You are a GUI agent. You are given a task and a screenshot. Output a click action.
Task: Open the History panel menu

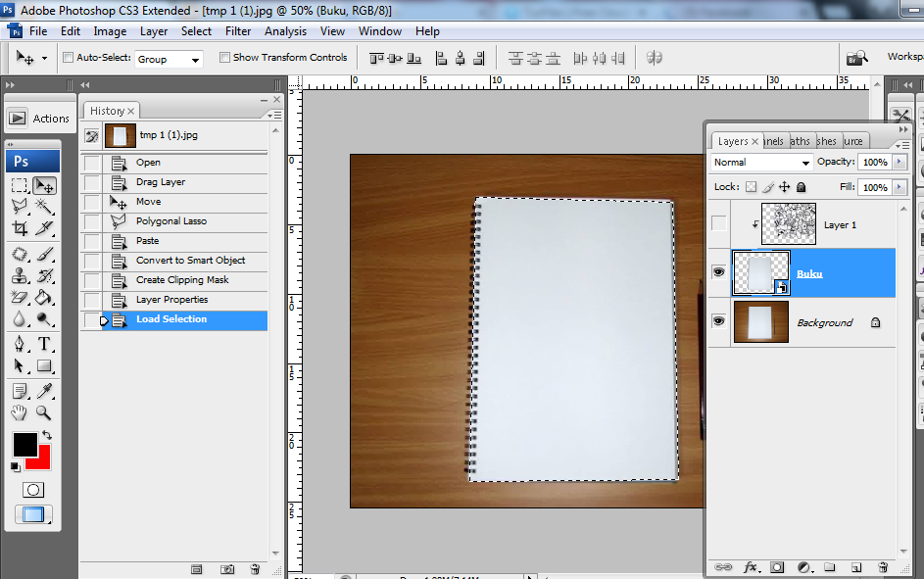coord(275,115)
